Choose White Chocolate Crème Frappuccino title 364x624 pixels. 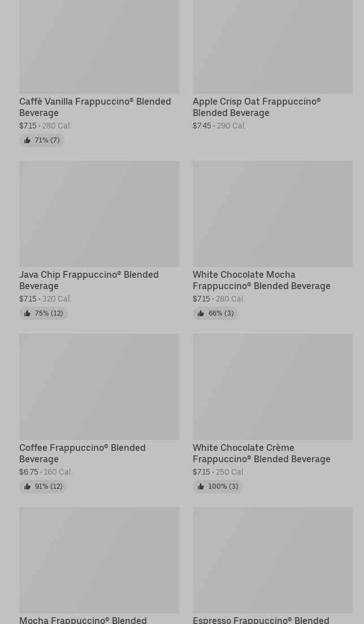click(261, 453)
